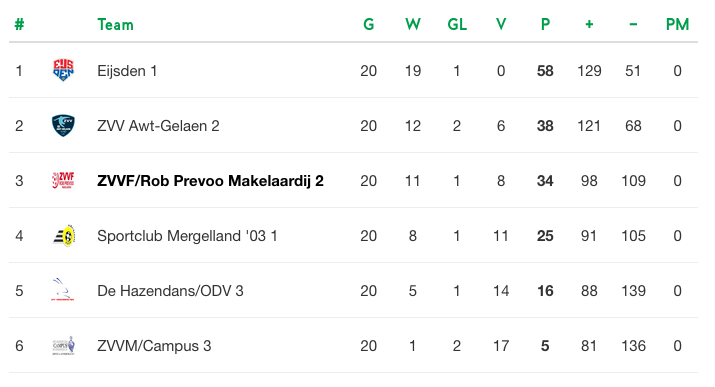The height and width of the screenshot is (387, 715).
Task: Select the Sportclub Mergelland '03 logo
Action: pos(63,236)
